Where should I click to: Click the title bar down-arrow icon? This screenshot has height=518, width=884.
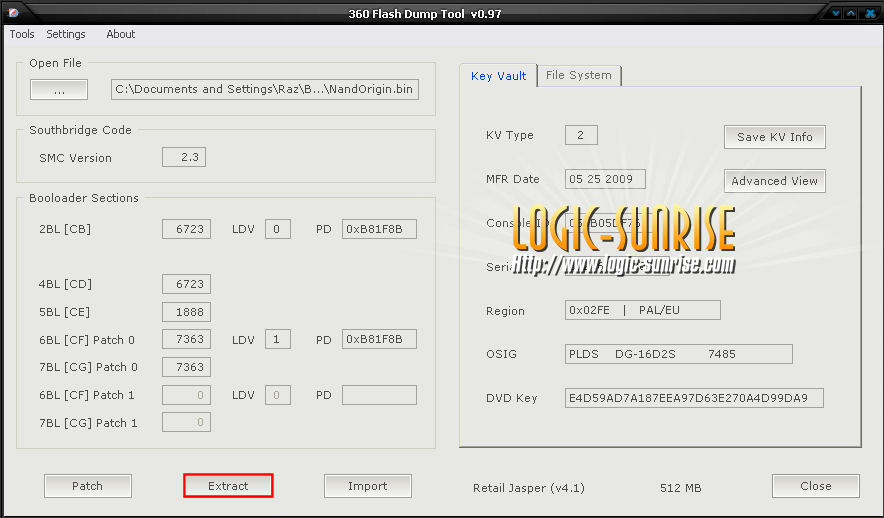836,12
